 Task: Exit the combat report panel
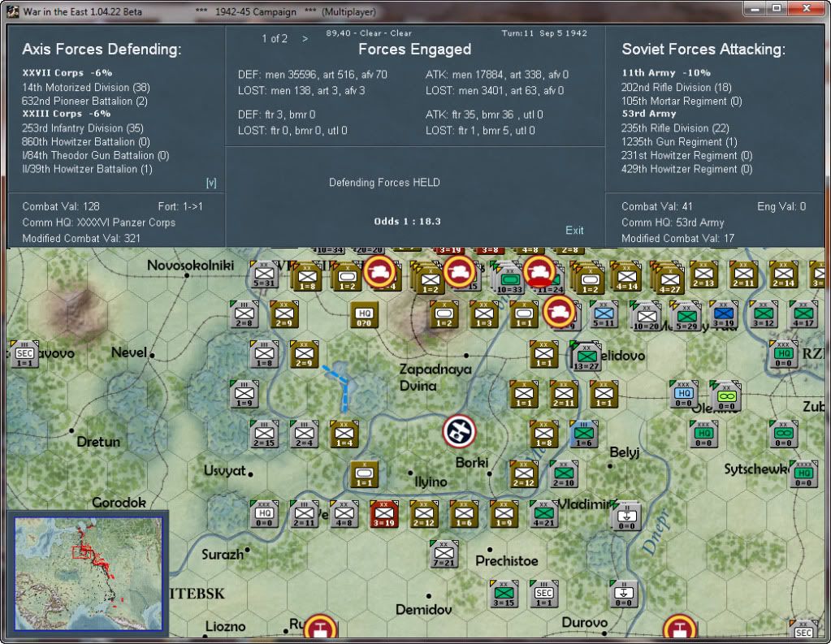tap(574, 230)
